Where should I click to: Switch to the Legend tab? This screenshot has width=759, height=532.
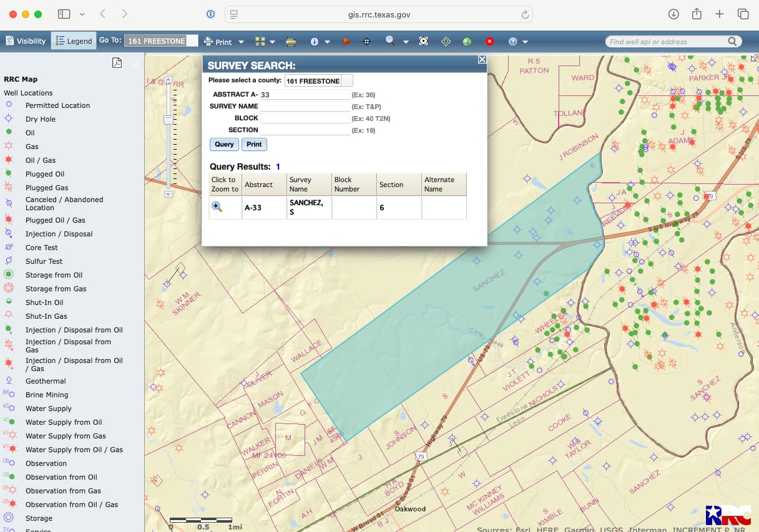click(74, 41)
